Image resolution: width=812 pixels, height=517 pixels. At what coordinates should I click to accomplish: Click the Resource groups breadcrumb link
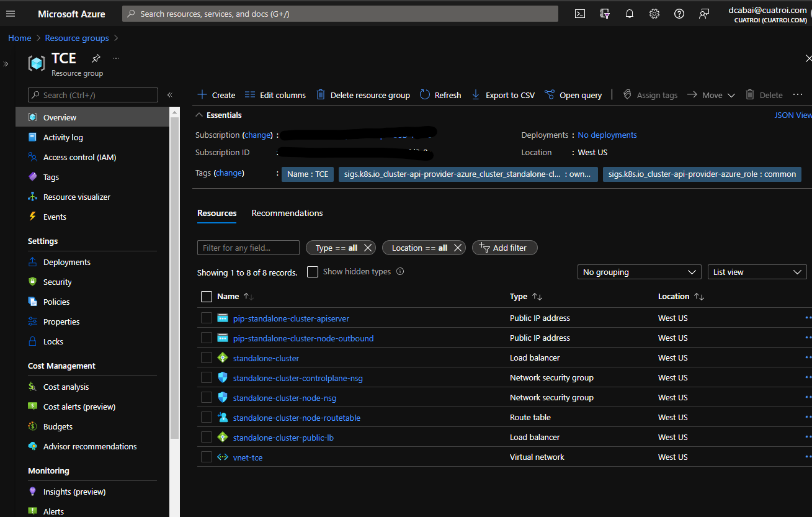(x=77, y=38)
